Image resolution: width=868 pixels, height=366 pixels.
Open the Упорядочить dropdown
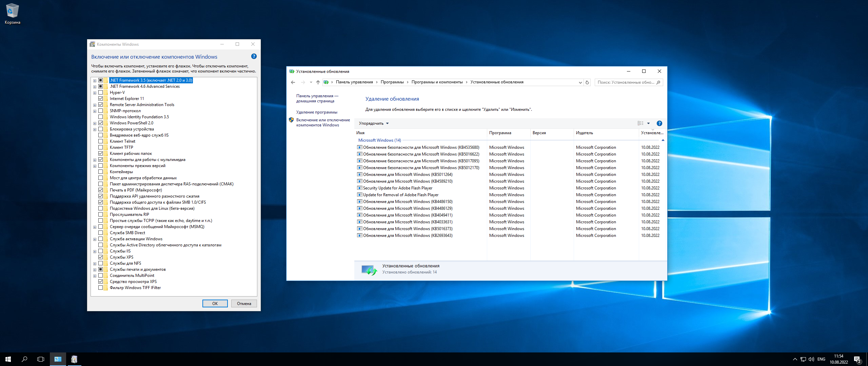pos(374,123)
